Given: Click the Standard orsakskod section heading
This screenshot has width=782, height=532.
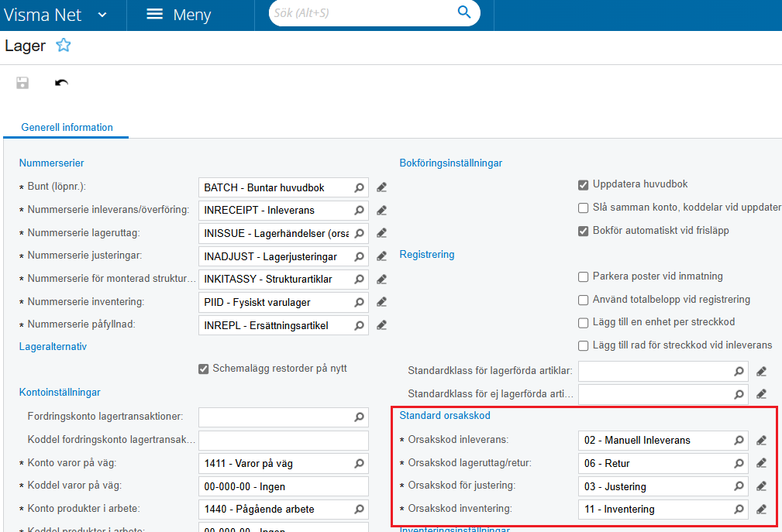Looking at the screenshot, I should coord(445,415).
